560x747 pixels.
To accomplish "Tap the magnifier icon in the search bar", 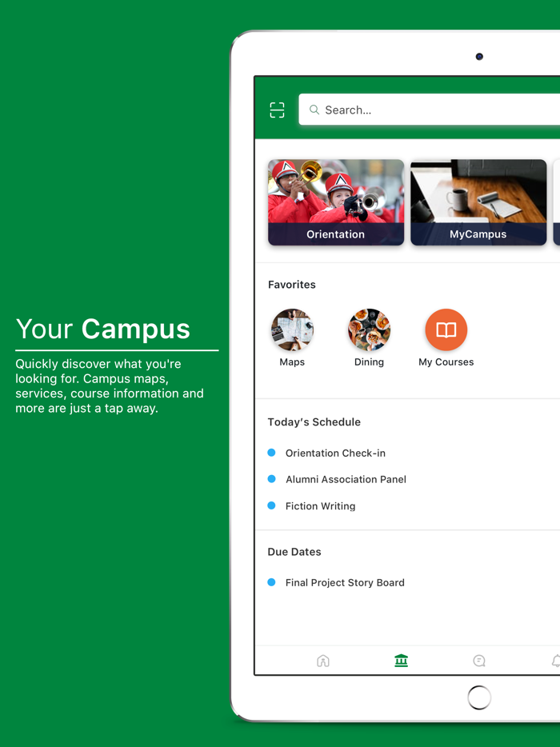I will pyautogui.click(x=314, y=110).
